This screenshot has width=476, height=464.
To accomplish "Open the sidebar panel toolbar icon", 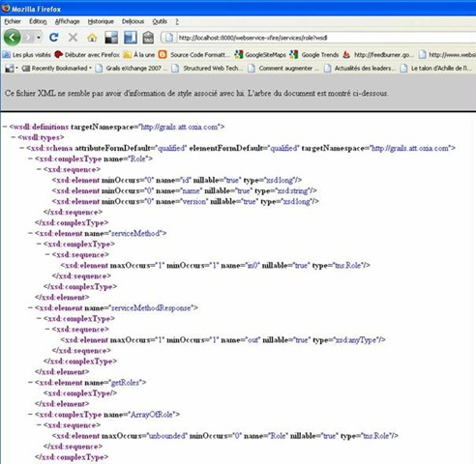I will coord(130,38).
